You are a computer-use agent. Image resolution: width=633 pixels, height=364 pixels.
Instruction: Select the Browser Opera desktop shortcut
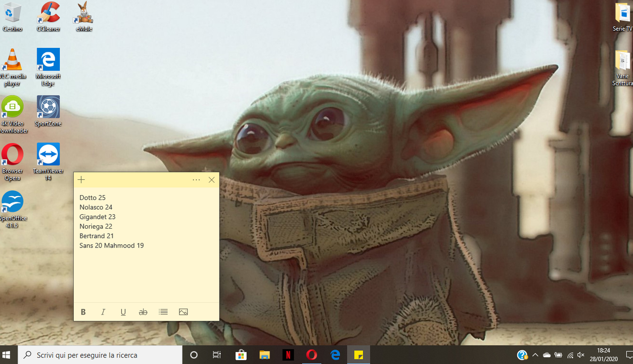(x=12, y=162)
